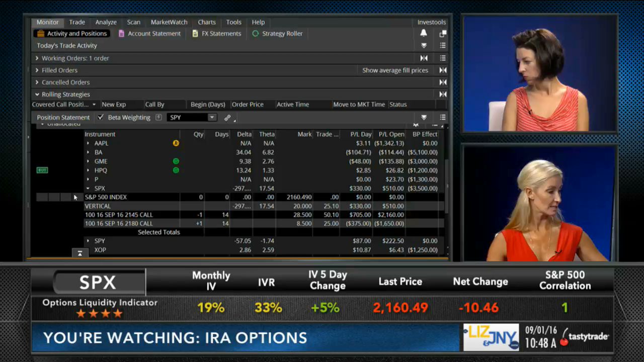This screenshot has width=644, height=362.
Task: Open the Position Statement dropdown arrow
Action: [424, 118]
